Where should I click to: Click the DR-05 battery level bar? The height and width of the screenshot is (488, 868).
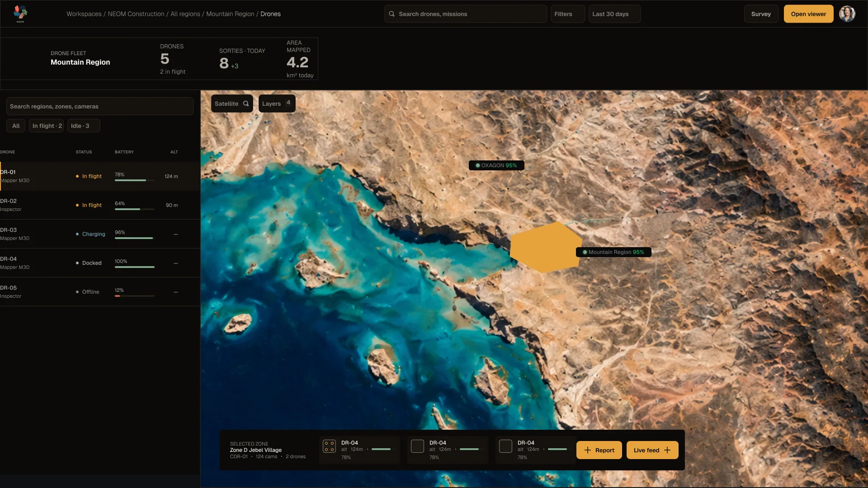135,296
